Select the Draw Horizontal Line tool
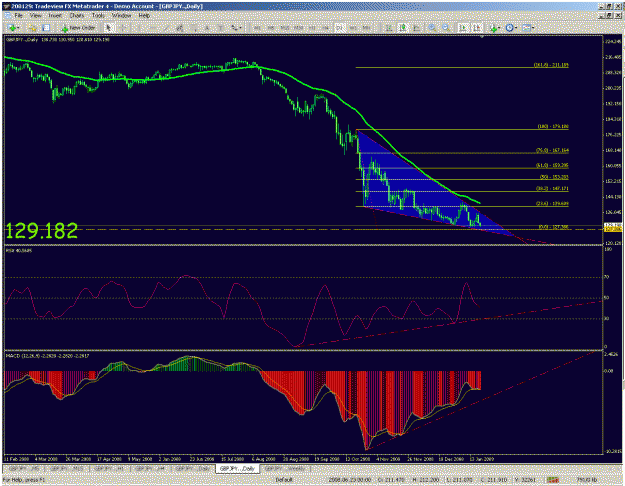 click(151, 28)
